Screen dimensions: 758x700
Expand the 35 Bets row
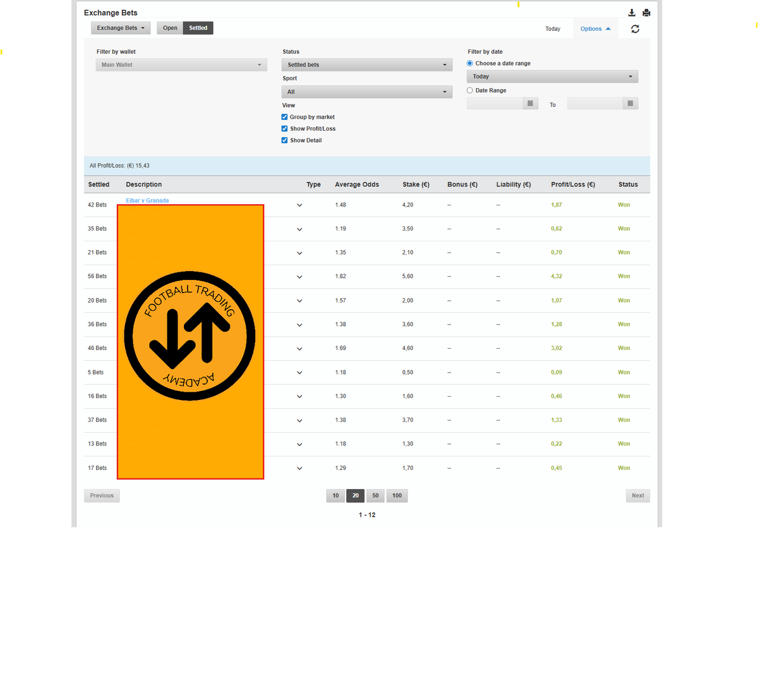299,229
